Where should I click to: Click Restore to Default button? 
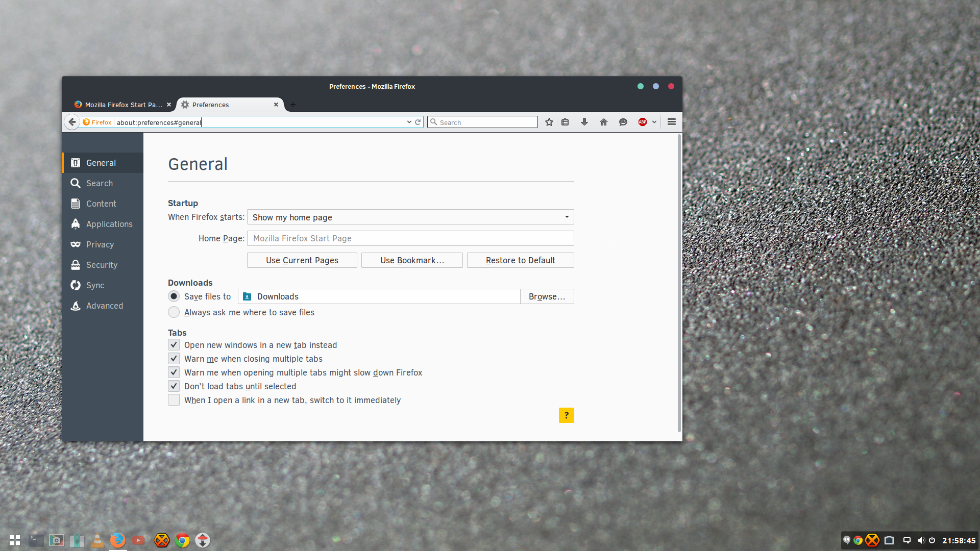[521, 260]
